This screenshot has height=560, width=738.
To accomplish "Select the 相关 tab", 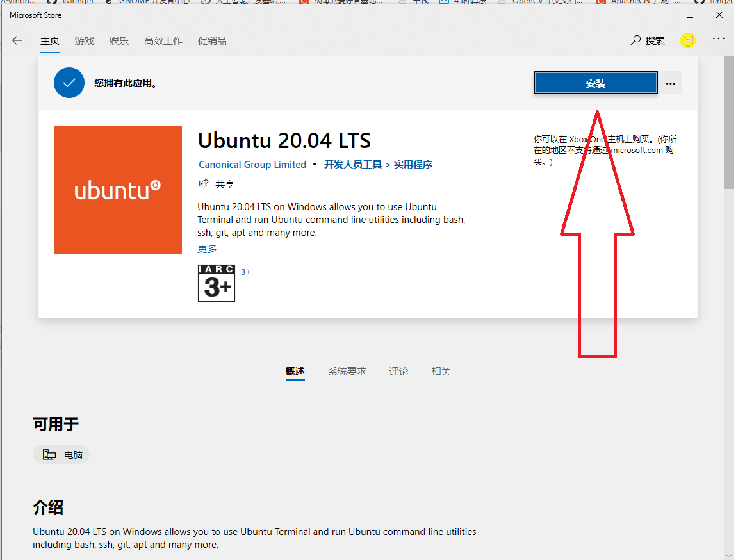I will tap(440, 371).
